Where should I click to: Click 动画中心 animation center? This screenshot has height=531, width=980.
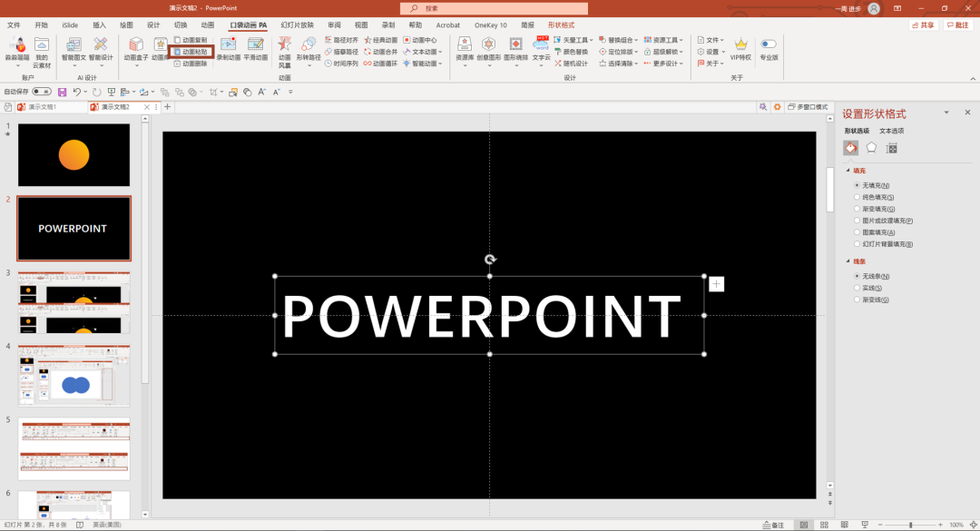tap(420, 40)
